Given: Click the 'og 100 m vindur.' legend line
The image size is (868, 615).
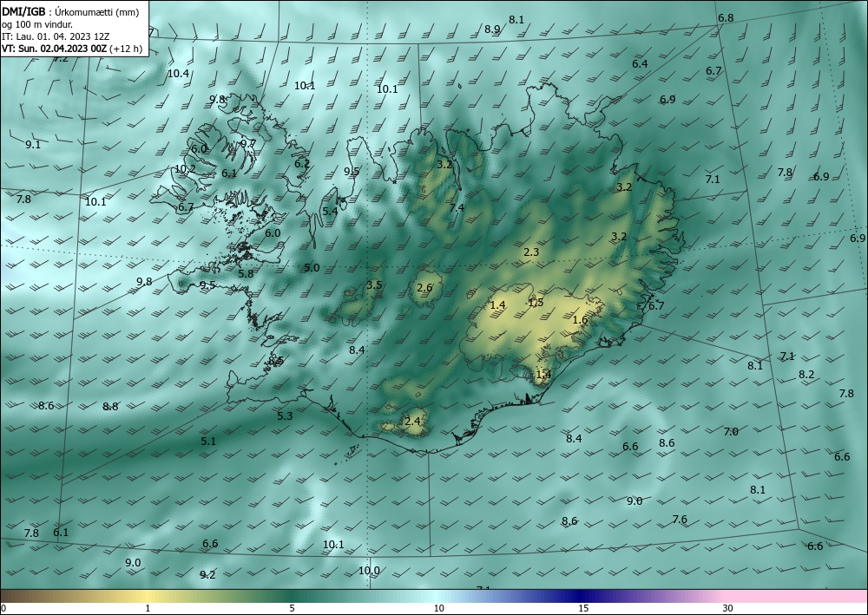Looking at the screenshot, I should pyautogui.click(x=37, y=24).
